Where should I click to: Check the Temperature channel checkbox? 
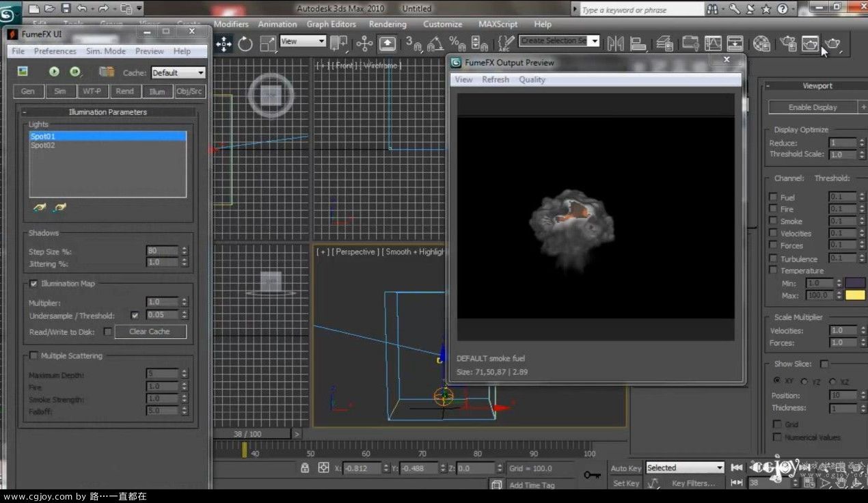pos(773,271)
